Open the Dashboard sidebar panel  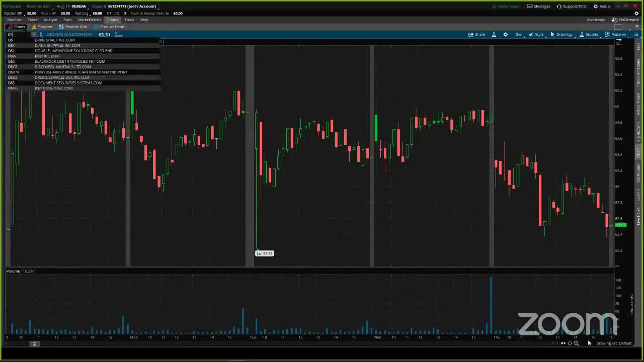(638, 172)
